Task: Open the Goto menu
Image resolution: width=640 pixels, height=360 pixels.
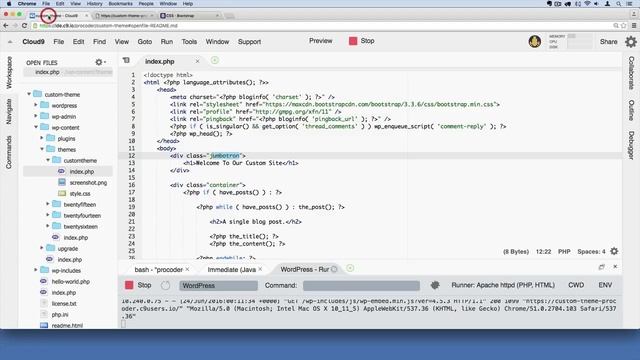Action: click(144, 42)
